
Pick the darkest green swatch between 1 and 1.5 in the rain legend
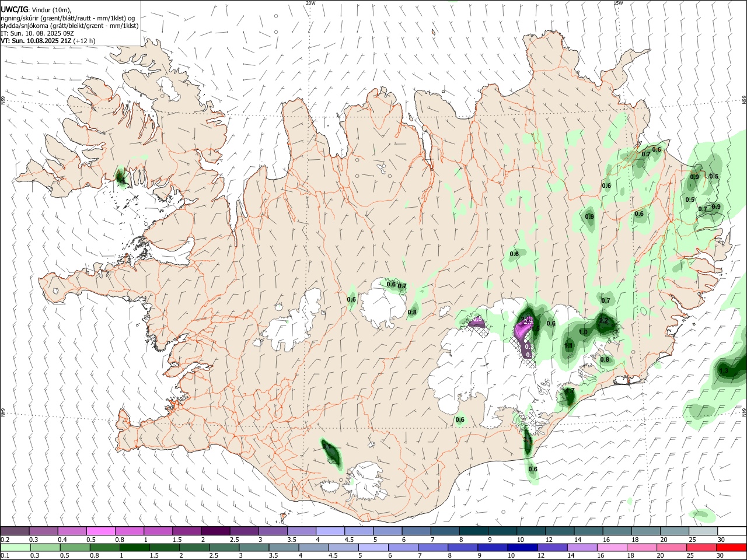[135, 547]
